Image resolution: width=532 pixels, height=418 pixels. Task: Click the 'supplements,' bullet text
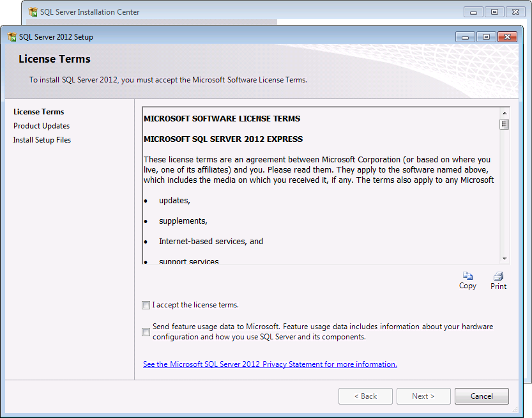[183, 221]
